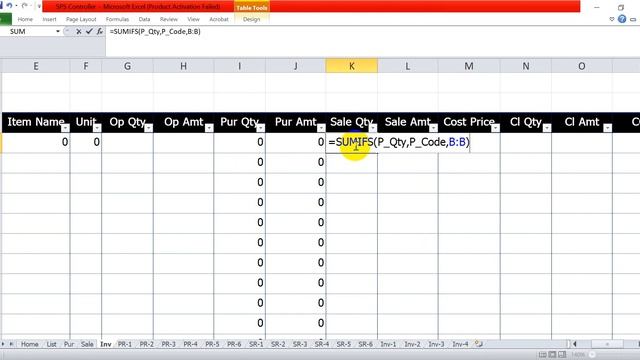The image size is (640, 360).
Task: Open Pur Amt column filter dropdown
Action: pos(321,128)
